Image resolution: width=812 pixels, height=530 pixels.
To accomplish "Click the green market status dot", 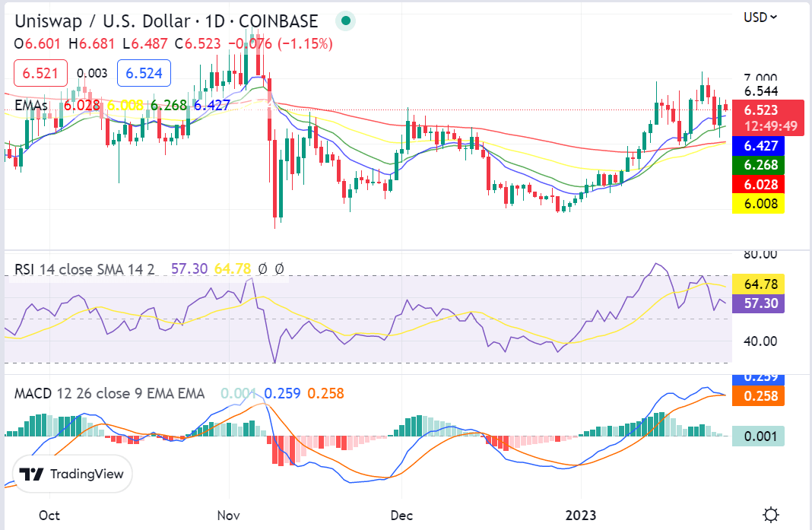I will pyautogui.click(x=345, y=21).
